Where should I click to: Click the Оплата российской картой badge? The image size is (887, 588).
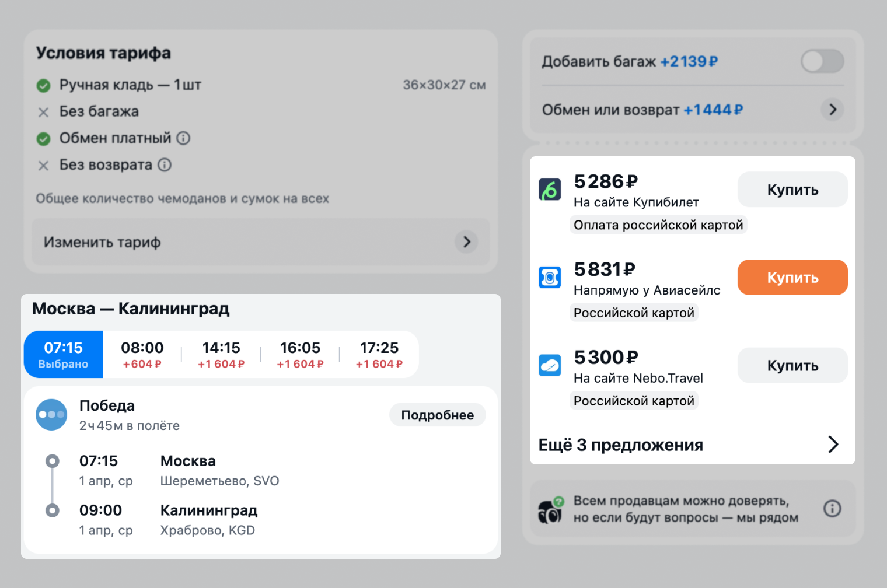658,225
